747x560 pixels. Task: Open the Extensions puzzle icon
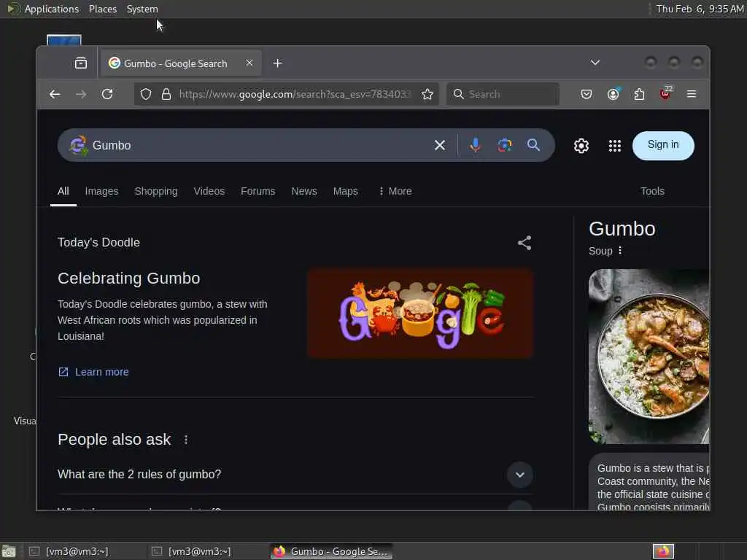click(639, 94)
